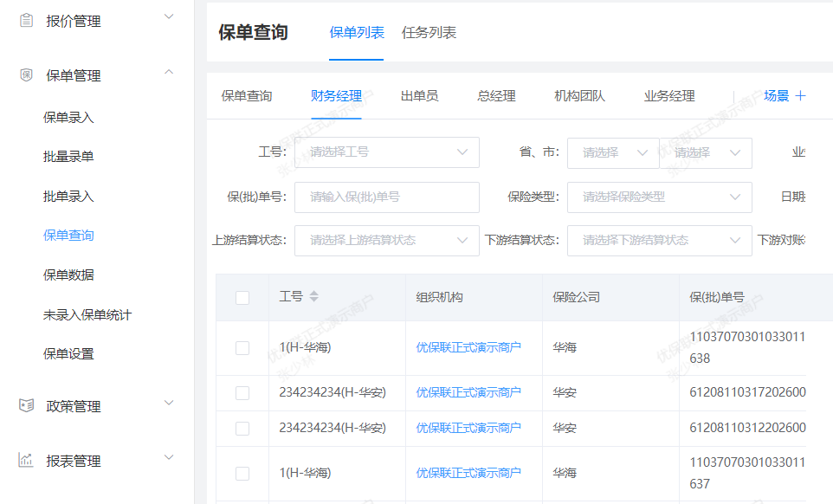Click the 保(批)单号 input field

coord(387,197)
